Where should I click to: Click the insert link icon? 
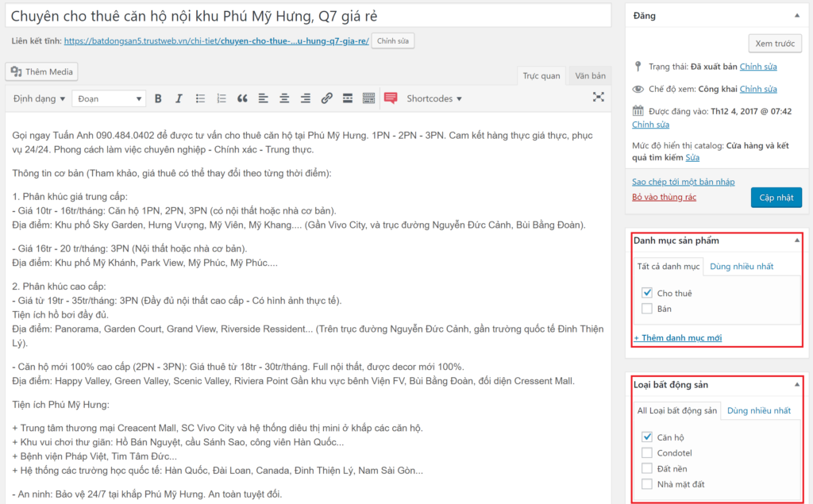pos(326,98)
